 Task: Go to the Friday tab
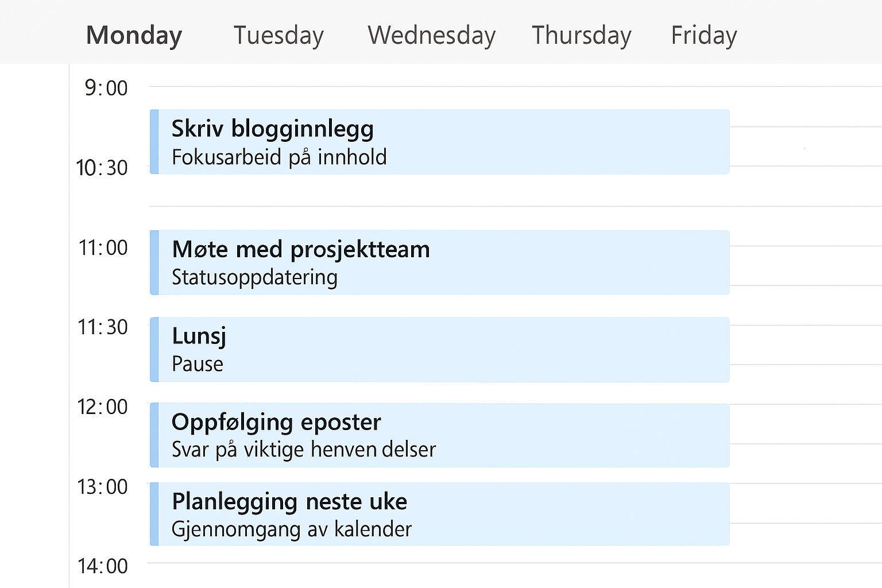click(703, 35)
